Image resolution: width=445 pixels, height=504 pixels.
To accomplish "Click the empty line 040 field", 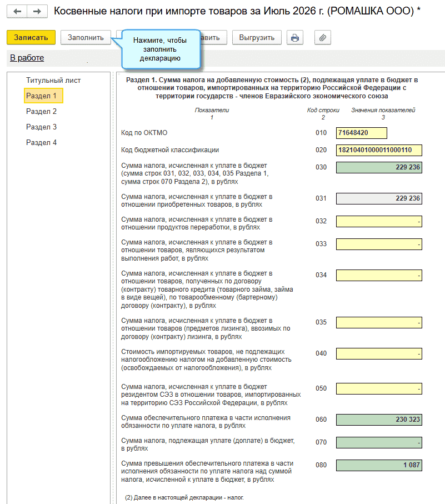I will (x=379, y=353).
